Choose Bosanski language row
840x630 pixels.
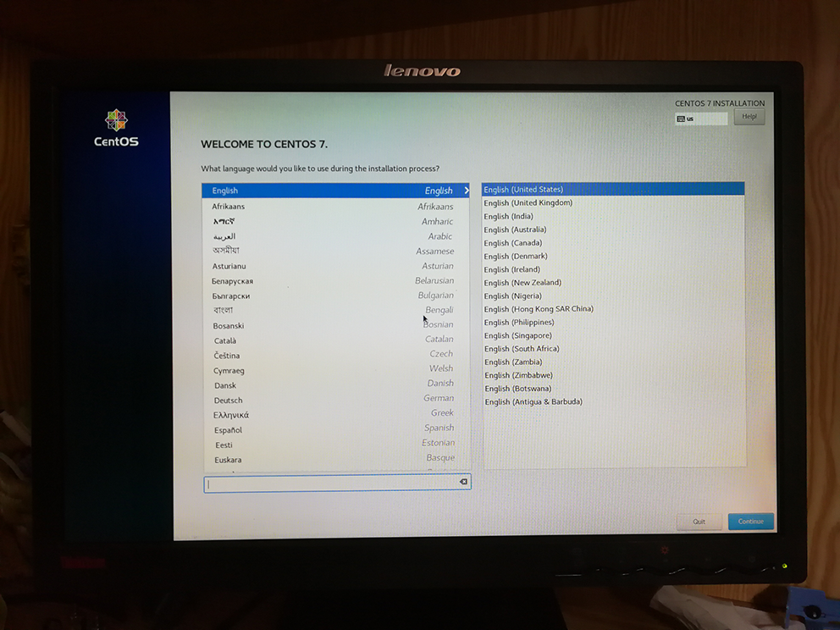(x=335, y=325)
